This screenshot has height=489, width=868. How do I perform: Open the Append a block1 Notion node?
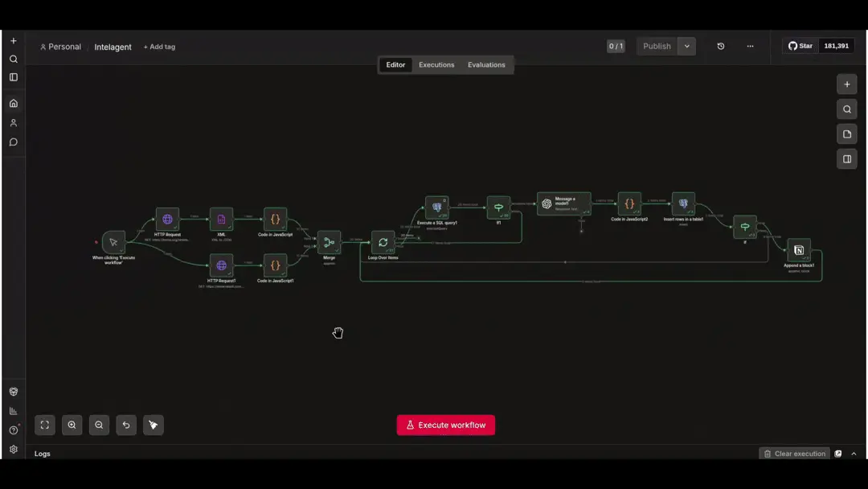[x=799, y=250]
